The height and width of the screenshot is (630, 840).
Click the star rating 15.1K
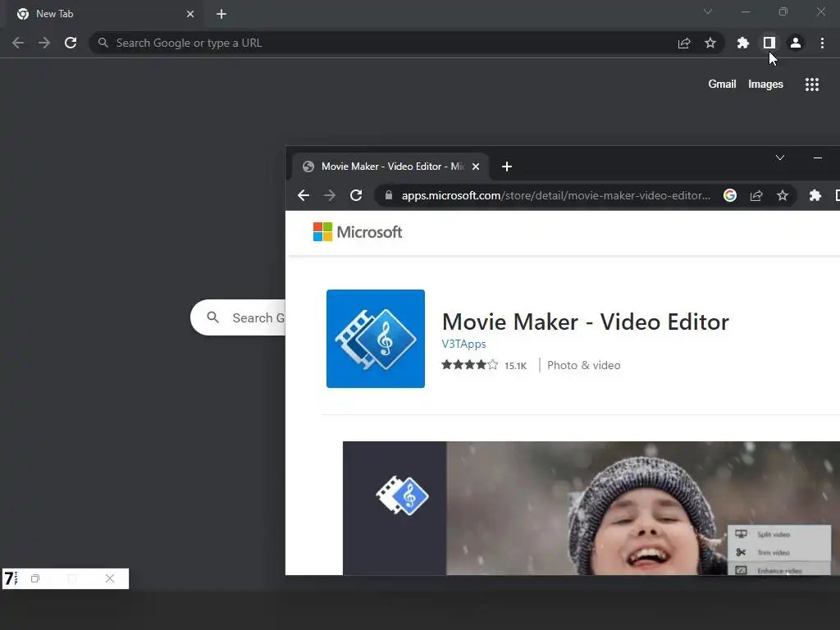click(484, 365)
